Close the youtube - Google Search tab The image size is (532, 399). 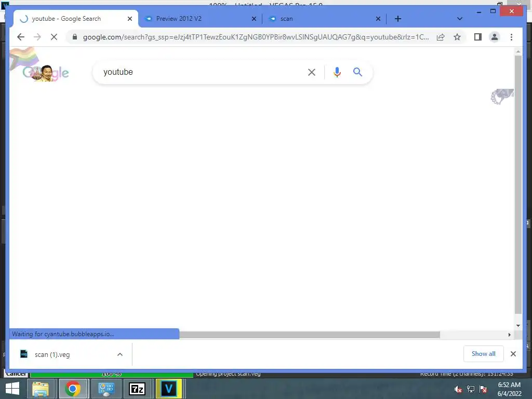click(x=129, y=19)
